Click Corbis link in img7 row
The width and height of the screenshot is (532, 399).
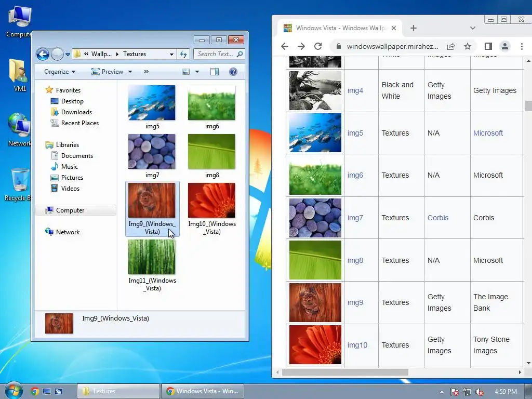click(x=438, y=218)
